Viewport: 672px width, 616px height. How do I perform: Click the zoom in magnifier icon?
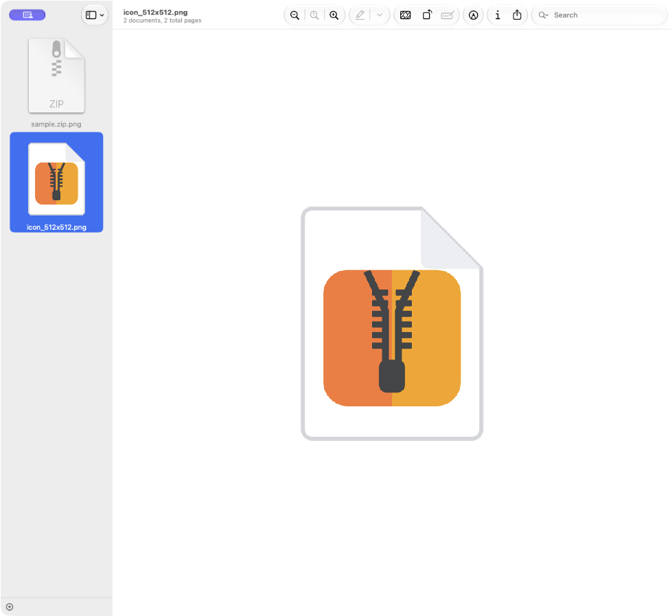334,15
